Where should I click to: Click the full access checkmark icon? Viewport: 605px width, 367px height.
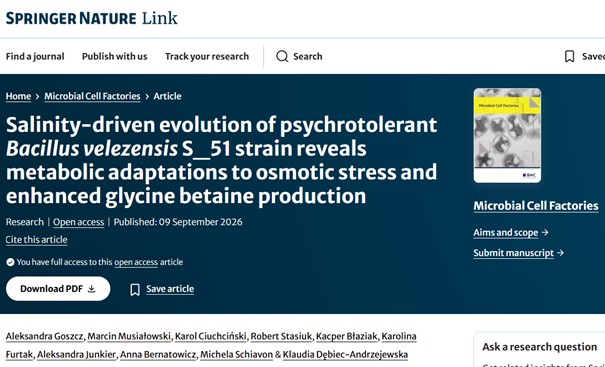[x=10, y=262]
